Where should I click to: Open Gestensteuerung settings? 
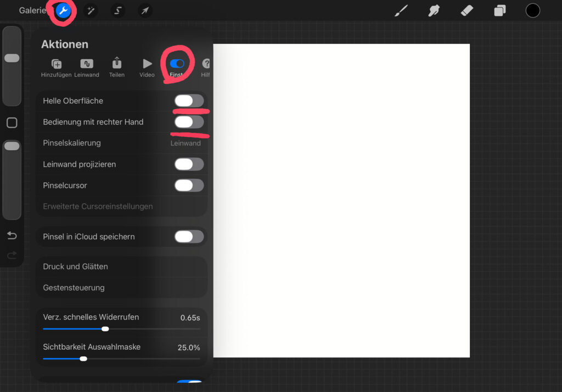pos(122,288)
